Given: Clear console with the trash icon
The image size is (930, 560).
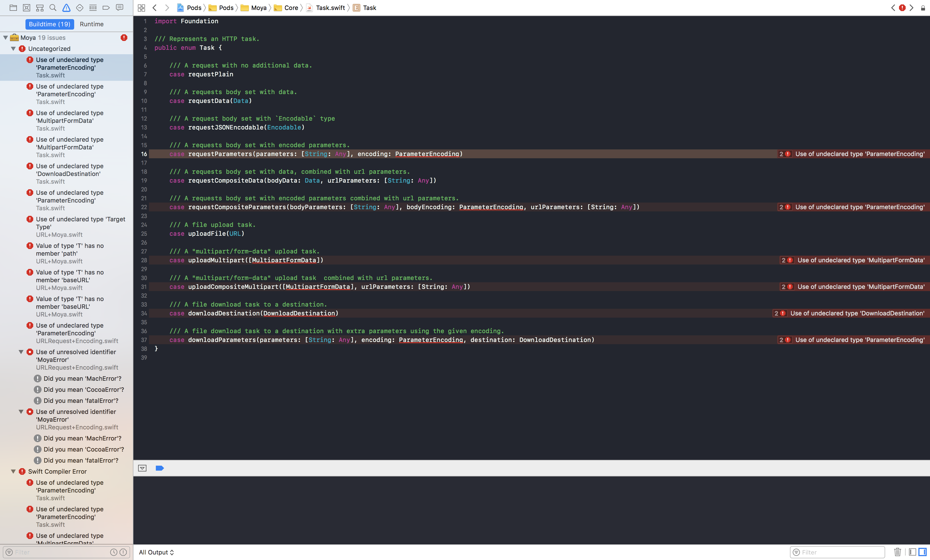Looking at the screenshot, I should coord(898,552).
